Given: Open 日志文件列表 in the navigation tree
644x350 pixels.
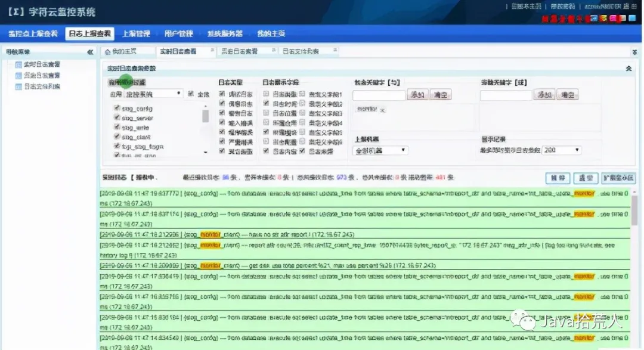Looking at the screenshot, I should tap(42, 86).
